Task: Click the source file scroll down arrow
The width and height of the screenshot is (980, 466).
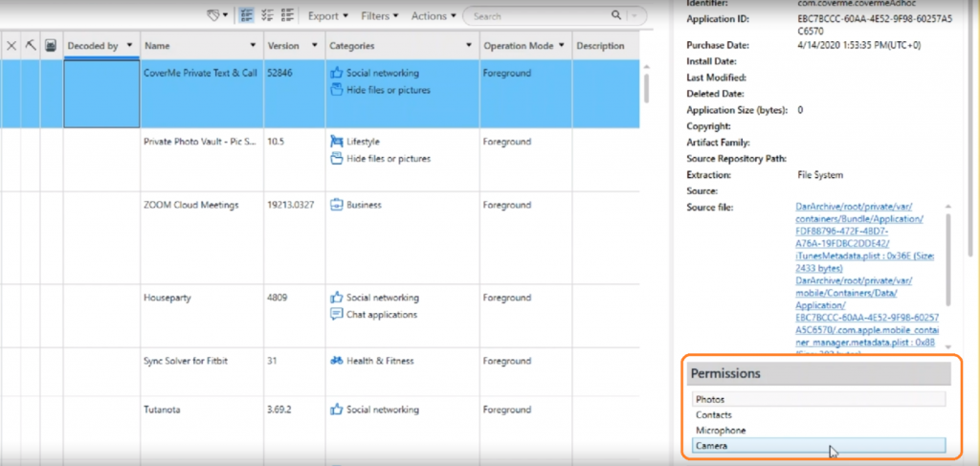Action: pyautogui.click(x=948, y=346)
